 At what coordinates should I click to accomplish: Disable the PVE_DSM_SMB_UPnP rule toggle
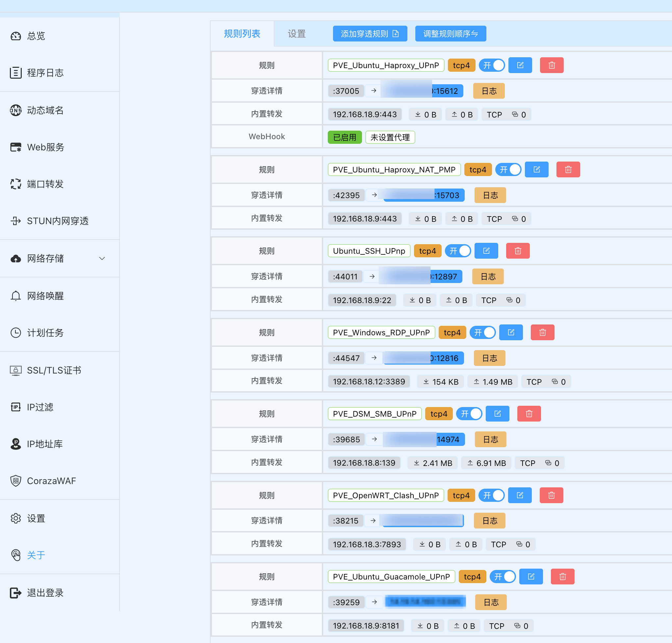(469, 413)
